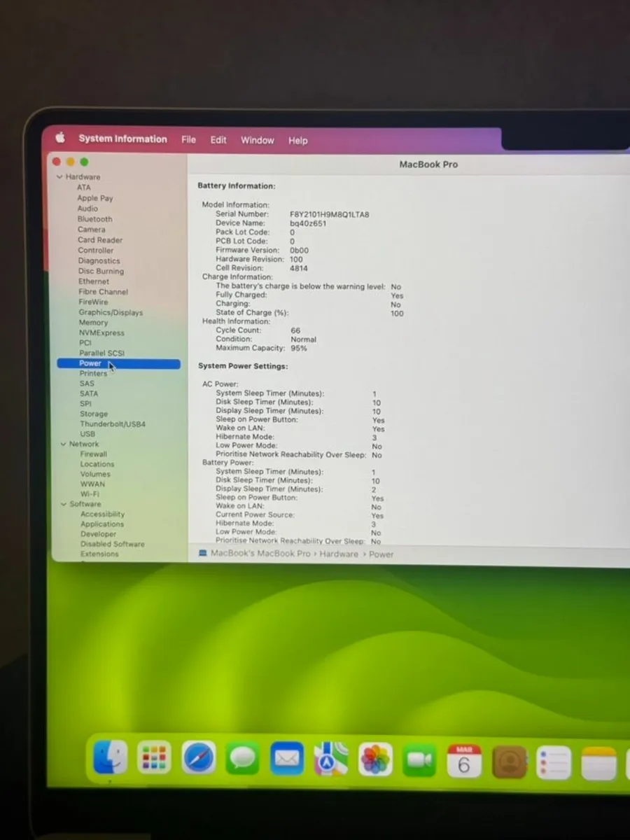The height and width of the screenshot is (840, 630).
Task: Select Thunderbolt/USB4 in the sidebar
Action: (x=112, y=424)
